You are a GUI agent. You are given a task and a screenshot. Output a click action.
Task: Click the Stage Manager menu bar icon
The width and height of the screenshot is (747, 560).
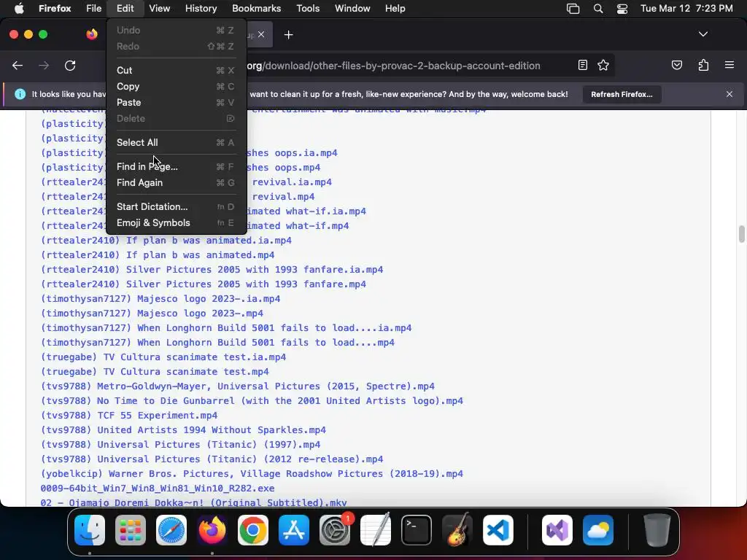pyautogui.click(x=573, y=9)
